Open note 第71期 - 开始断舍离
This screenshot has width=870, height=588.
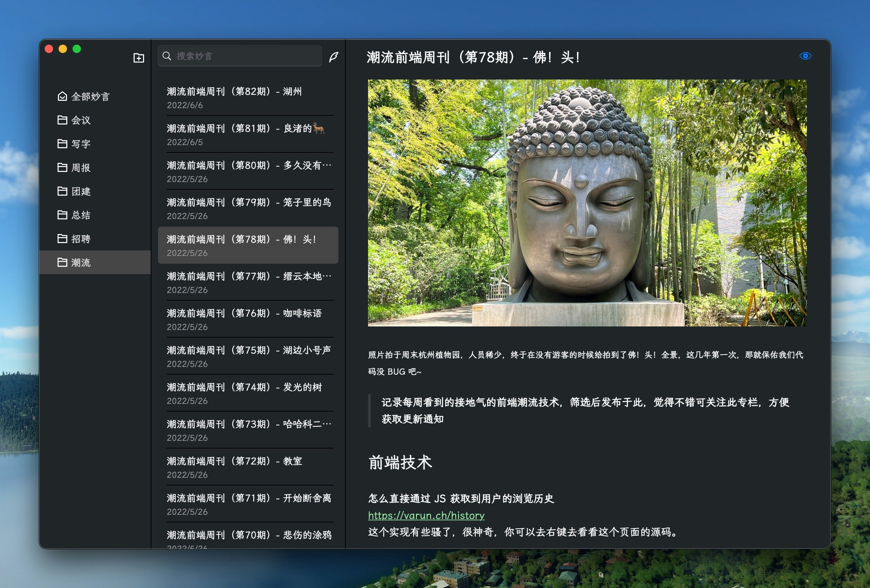248,504
